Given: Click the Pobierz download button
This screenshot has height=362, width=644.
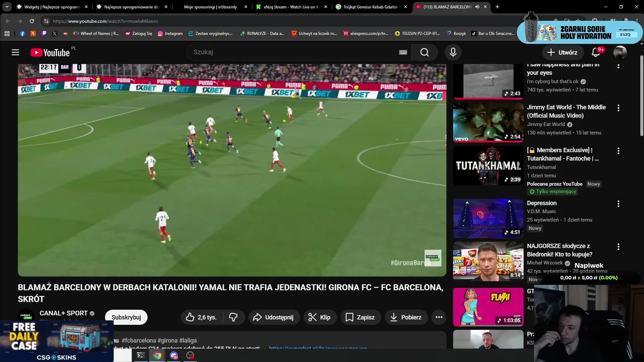Looking at the screenshot, I should 406,317.
